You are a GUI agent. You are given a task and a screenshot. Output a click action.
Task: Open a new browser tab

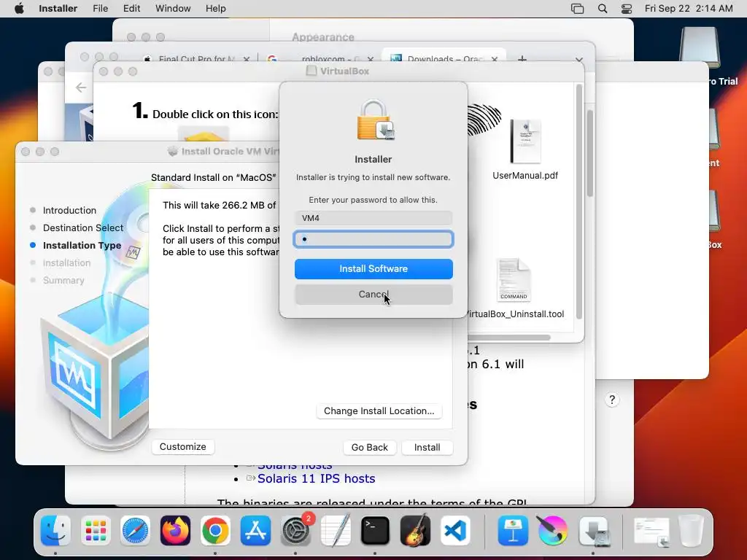coord(522,59)
